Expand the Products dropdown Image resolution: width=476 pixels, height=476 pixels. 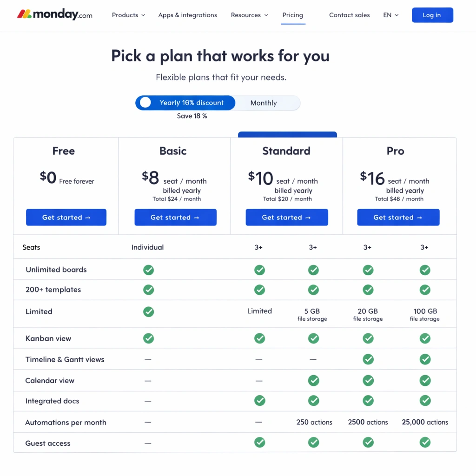128,15
